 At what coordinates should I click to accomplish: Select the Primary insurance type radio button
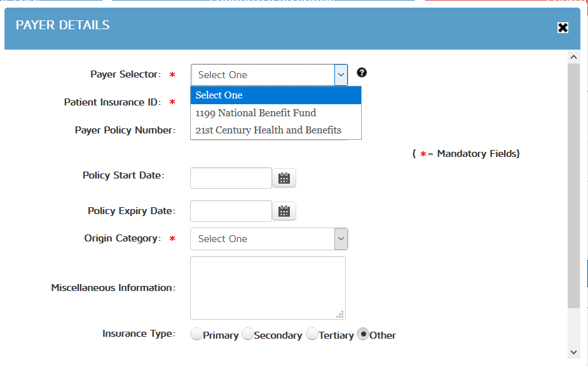196,334
